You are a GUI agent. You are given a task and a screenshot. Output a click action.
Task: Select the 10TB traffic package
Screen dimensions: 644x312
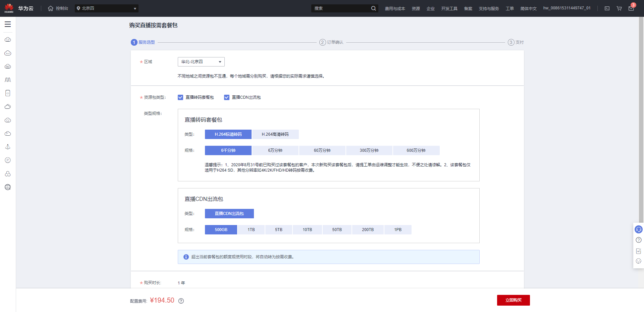(307, 230)
